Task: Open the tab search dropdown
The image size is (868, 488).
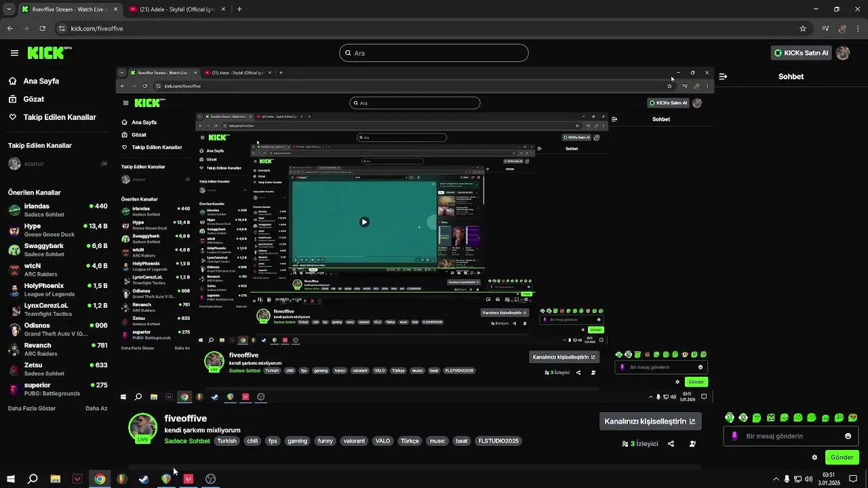Action: (x=7, y=9)
